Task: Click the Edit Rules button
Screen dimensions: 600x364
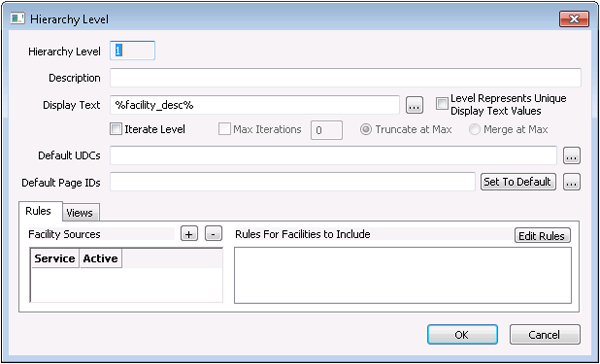Action: coord(542,236)
